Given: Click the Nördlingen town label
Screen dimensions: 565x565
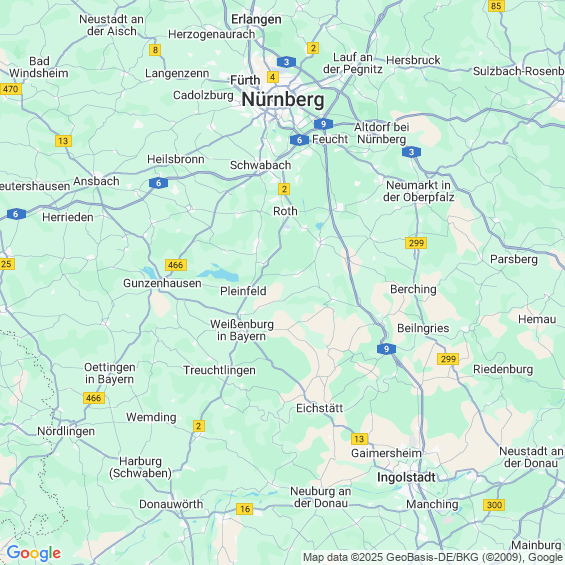Looking at the screenshot, I should pyautogui.click(x=66, y=431).
